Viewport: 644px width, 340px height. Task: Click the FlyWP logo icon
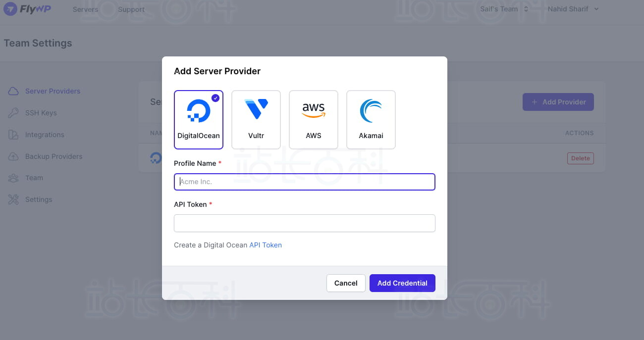[x=10, y=9]
